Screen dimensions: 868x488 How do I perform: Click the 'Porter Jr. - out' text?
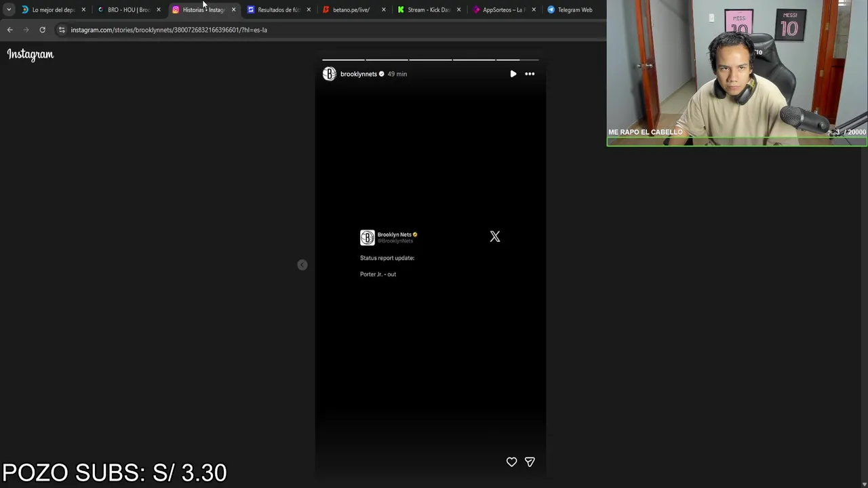(378, 274)
